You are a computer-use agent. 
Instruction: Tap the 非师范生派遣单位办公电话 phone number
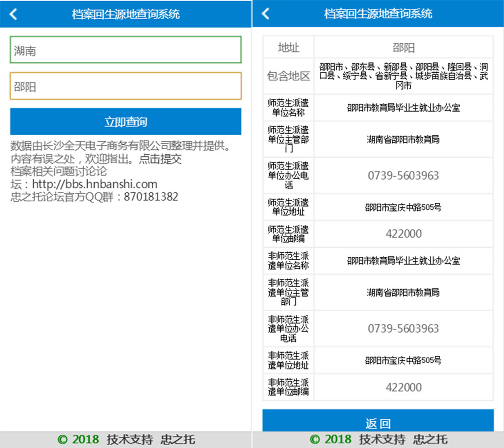click(403, 328)
